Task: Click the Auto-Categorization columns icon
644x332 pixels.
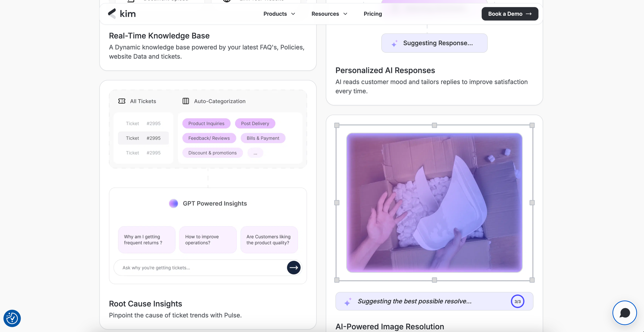Action: [x=186, y=101]
